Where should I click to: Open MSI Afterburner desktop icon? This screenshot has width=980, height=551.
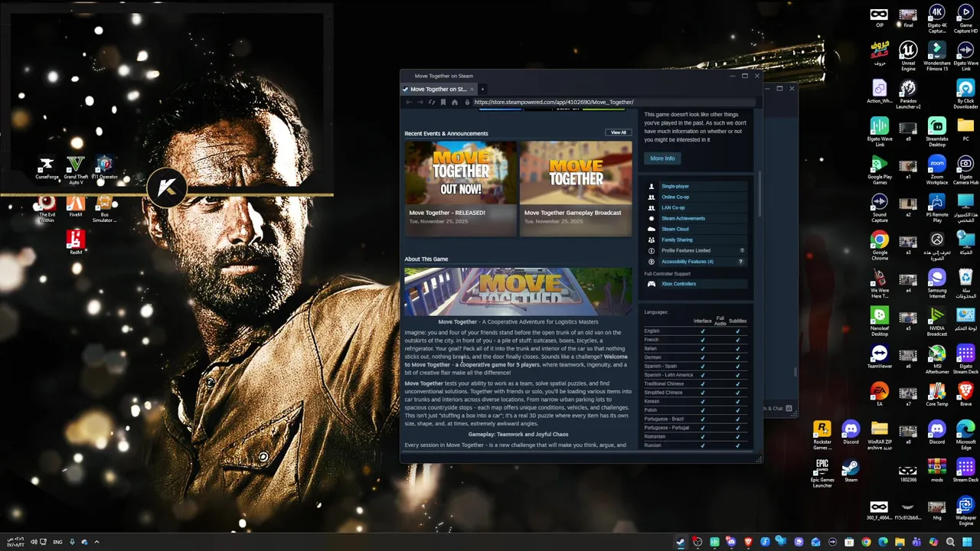click(x=936, y=359)
